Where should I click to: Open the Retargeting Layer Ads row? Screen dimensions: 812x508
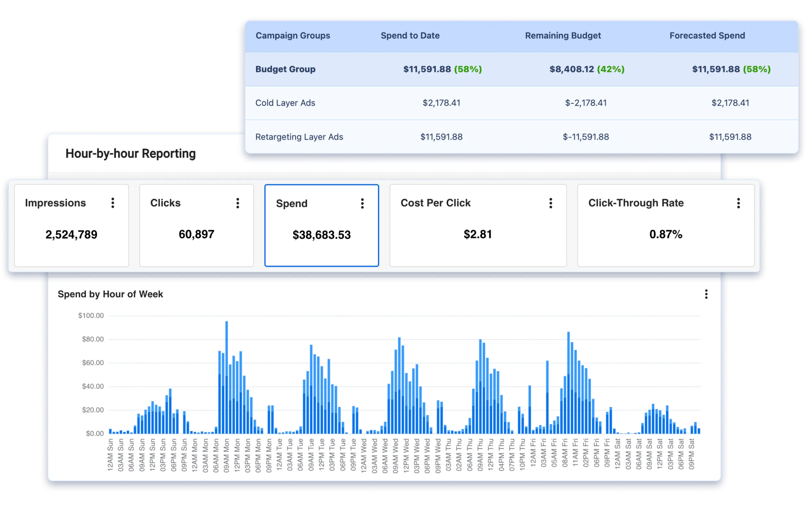click(x=522, y=137)
